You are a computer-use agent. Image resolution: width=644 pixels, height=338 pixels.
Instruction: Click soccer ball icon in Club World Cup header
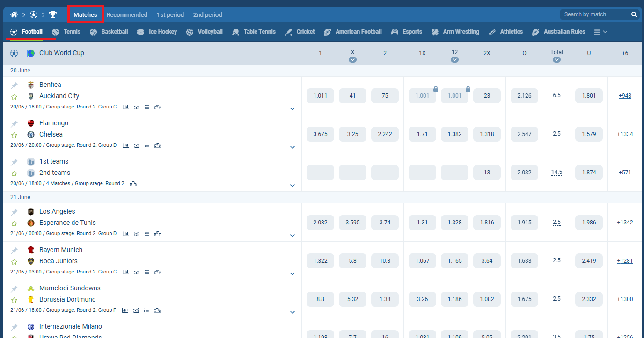(x=14, y=53)
